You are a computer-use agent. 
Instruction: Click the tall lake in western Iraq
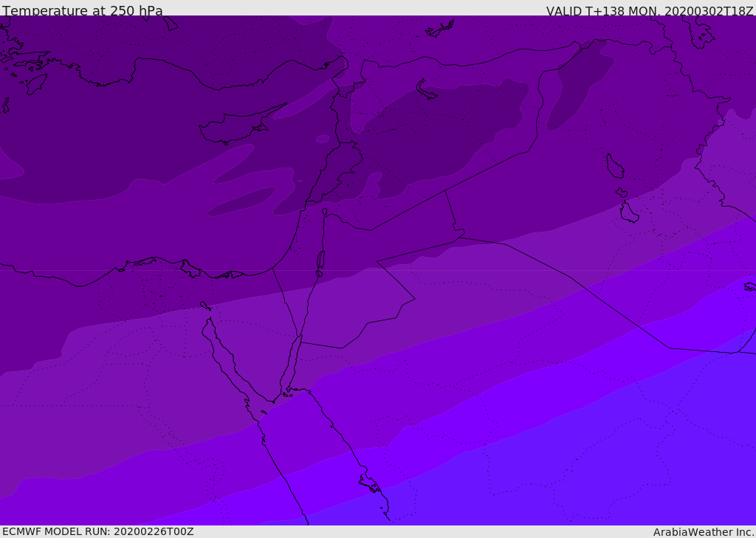point(615,166)
